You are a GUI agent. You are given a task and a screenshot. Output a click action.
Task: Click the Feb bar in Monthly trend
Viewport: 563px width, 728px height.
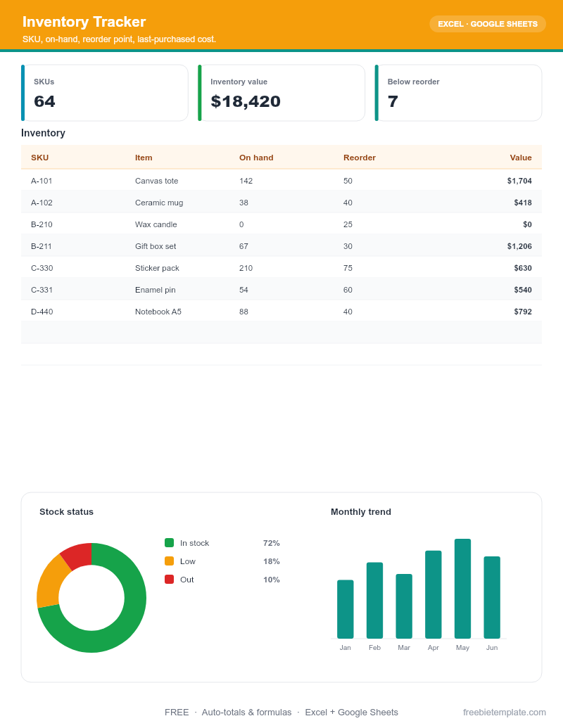[x=374, y=600]
